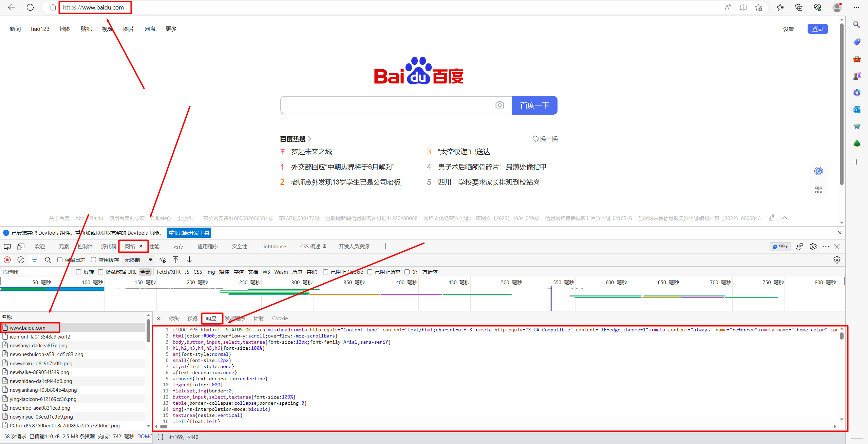Open DevTools settings gear in tab bar
Screen dimensions: 868x444
[813, 247]
